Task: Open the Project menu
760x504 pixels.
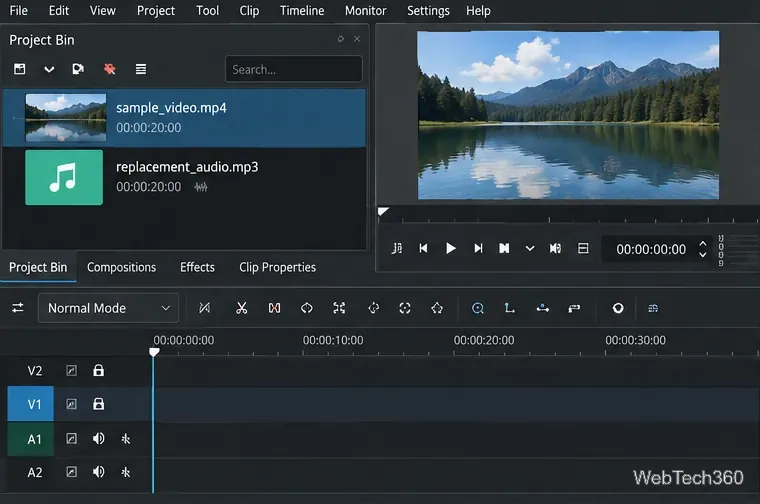Action: coord(156,11)
